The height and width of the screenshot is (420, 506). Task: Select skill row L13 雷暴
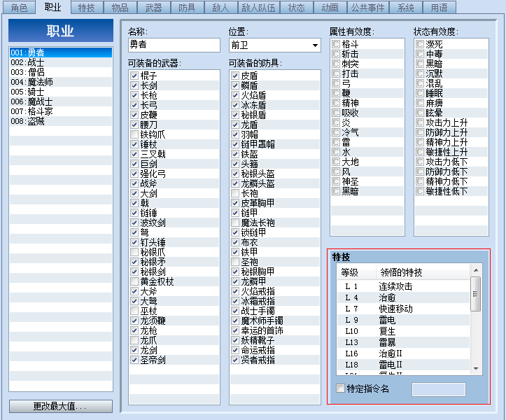point(403,342)
